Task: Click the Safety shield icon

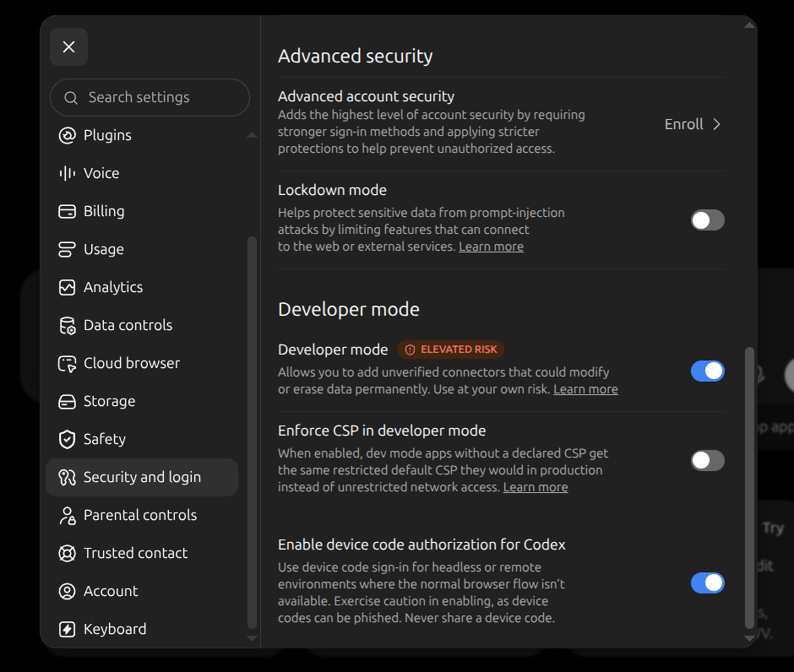Action: tap(68, 439)
